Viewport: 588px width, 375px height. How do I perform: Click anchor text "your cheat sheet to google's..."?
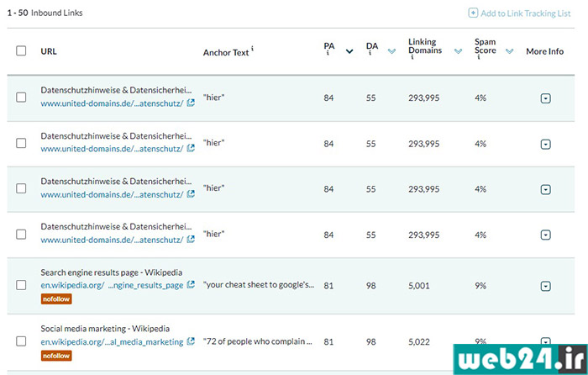click(x=259, y=285)
